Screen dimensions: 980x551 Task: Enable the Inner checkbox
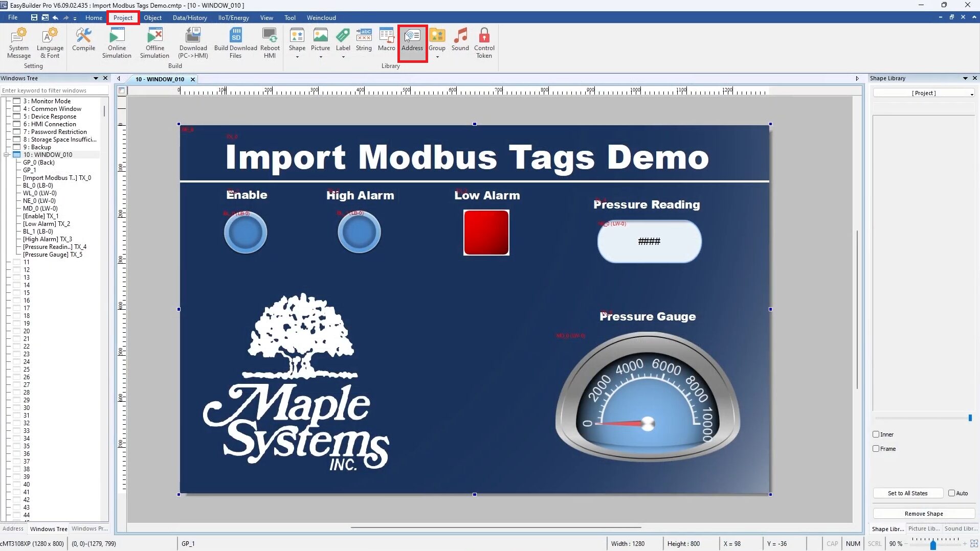(877, 434)
